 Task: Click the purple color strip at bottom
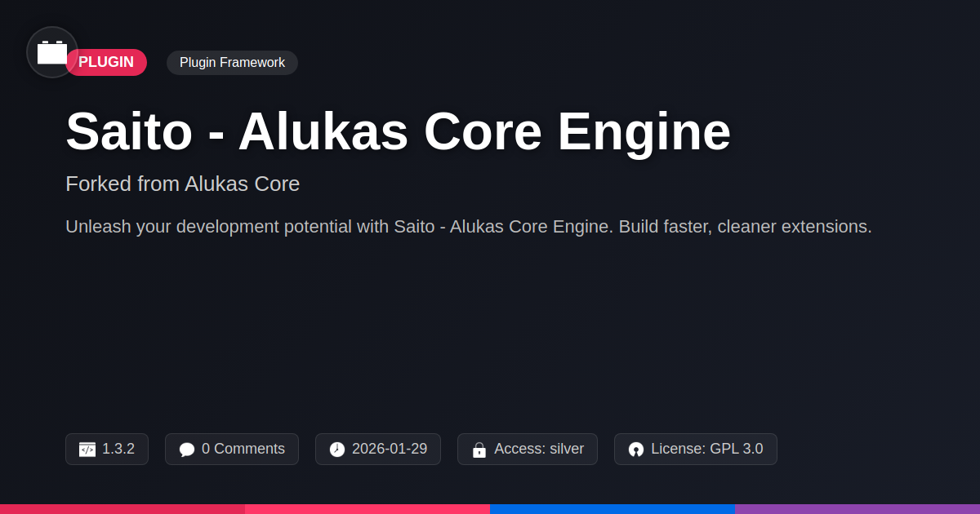pos(857,509)
